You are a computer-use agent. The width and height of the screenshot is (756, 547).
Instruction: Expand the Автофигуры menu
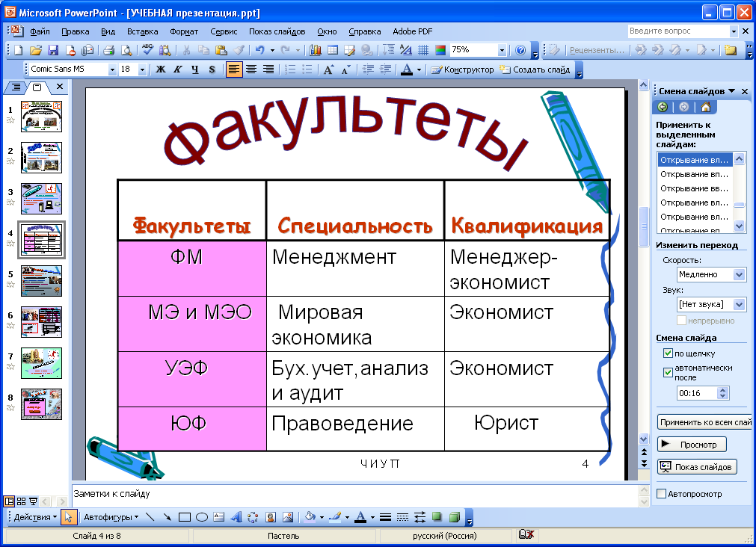tap(111, 517)
